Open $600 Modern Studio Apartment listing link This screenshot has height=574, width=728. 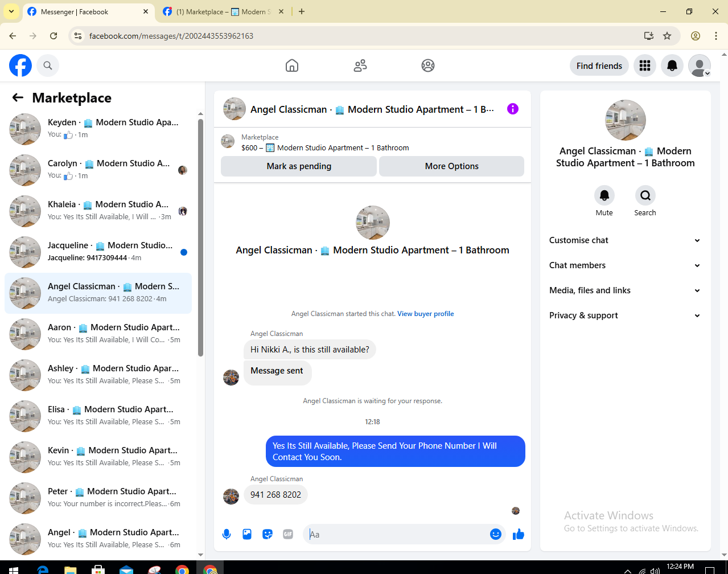pos(325,147)
